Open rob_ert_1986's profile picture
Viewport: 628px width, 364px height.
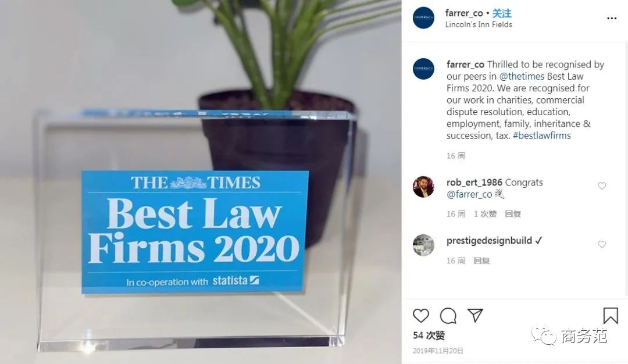pyautogui.click(x=423, y=187)
